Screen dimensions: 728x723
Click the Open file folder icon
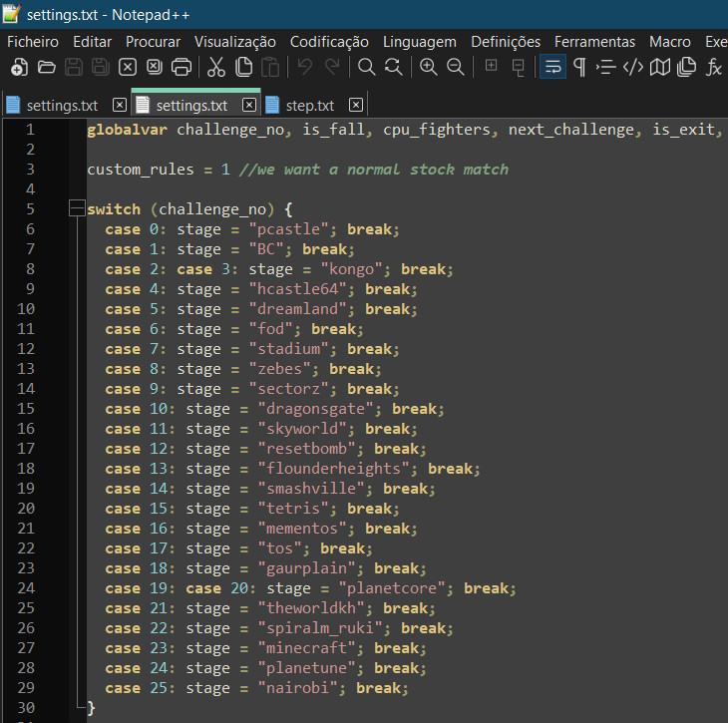(x=46, y=68)
